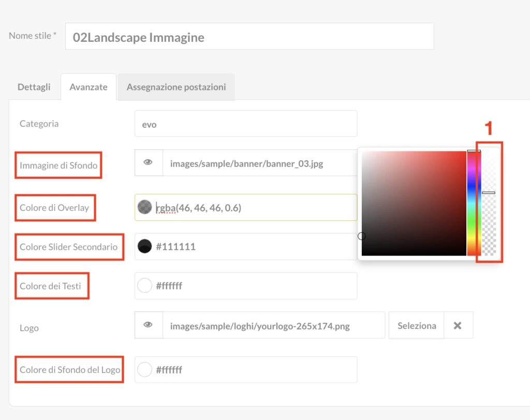Focus the Categoria field containing evo
Viewport: 530px width, 420px height.
point(246,124)
